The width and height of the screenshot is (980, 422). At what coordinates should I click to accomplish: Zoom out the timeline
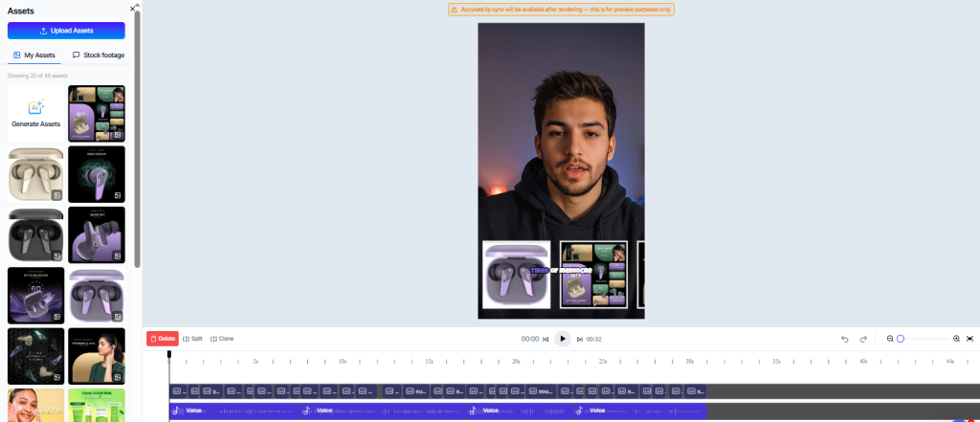coord(890,338)
